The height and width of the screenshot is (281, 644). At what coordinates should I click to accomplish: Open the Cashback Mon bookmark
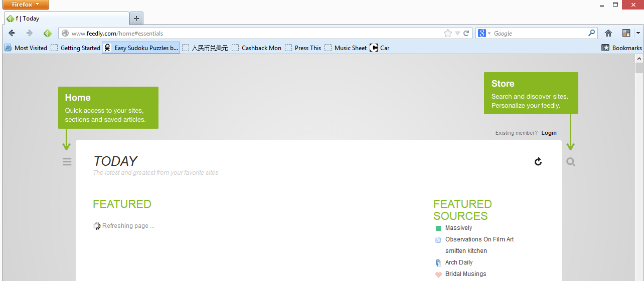pyautogui.click(x=257, y=48)
